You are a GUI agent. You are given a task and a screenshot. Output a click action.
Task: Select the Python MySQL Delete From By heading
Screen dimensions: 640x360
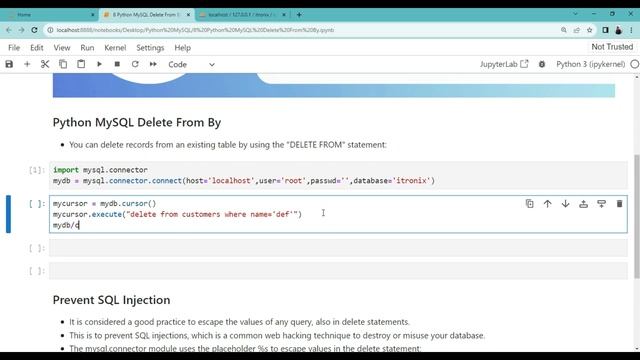[137, 122]
